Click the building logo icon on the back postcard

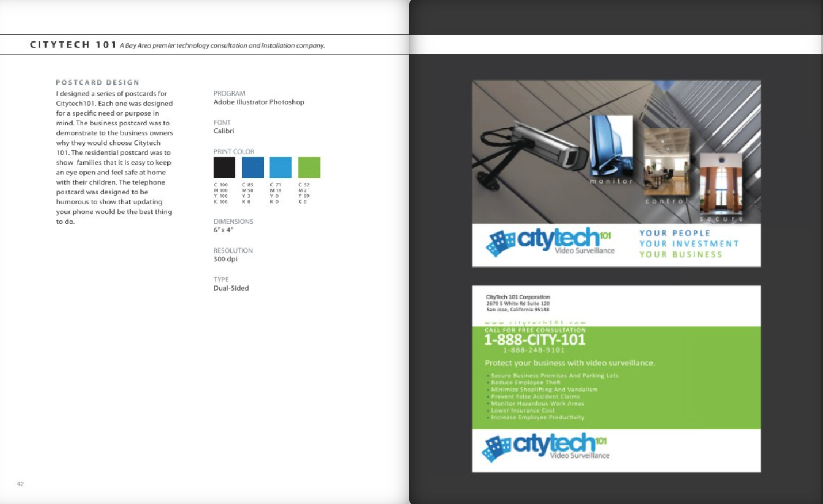click(x=496, y=449)
